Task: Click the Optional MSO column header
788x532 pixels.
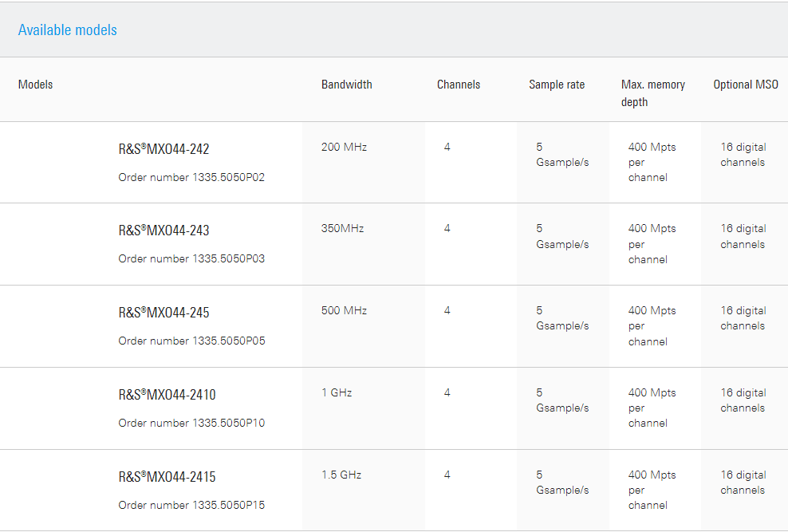Action: click(x=746, y=85)
